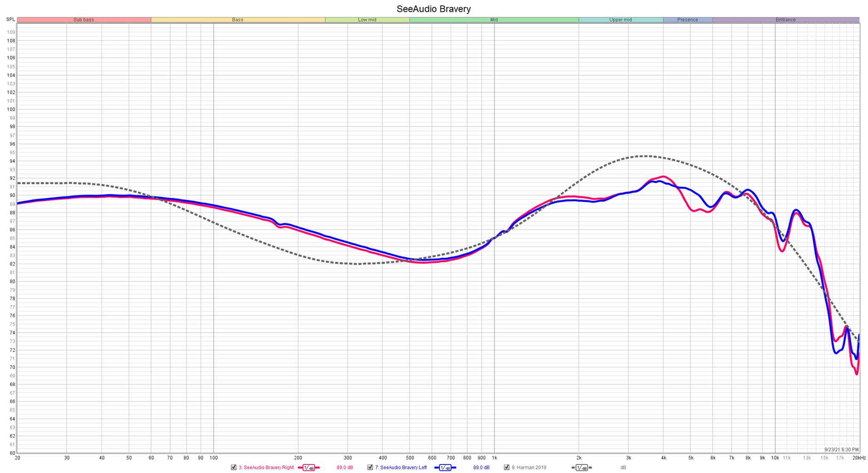Viewport: 868px width, 473px height.
Task: Click the 90 SPL axis value
Action: click(x=12, y=195)
